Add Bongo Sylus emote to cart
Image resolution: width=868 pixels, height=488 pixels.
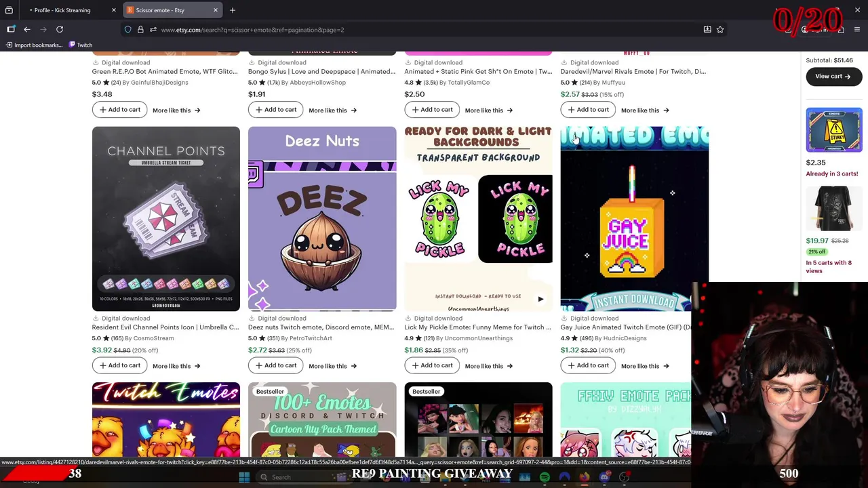click(275, 110)
